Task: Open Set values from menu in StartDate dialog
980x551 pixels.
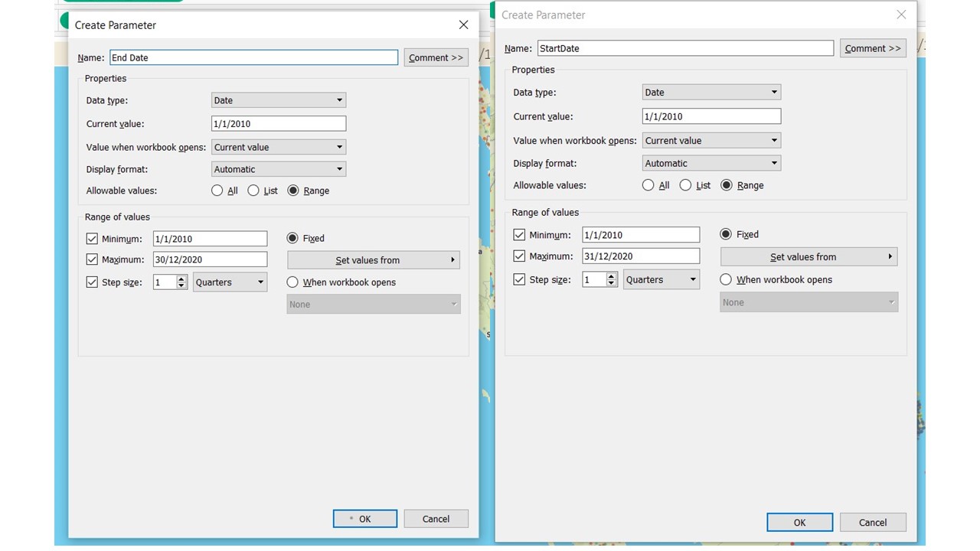Action: pos(808,257)
